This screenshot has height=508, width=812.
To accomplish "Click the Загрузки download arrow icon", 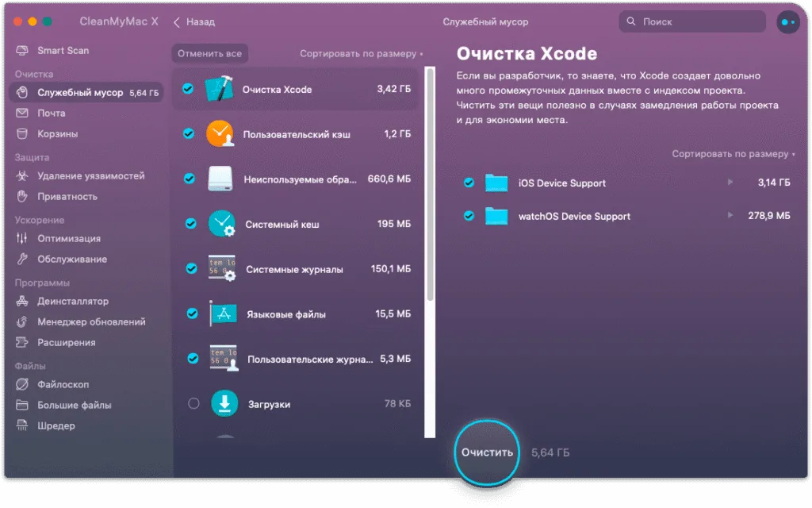I will click(x=224, y=403).
